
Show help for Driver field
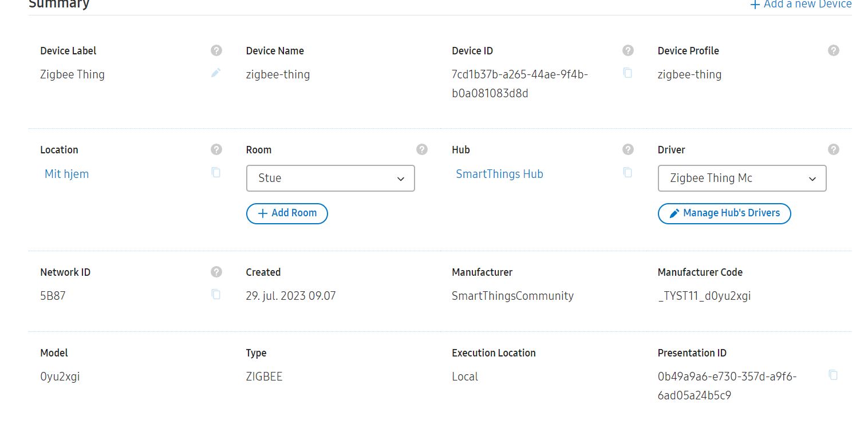pyautogui.click(x=833, y=149)
